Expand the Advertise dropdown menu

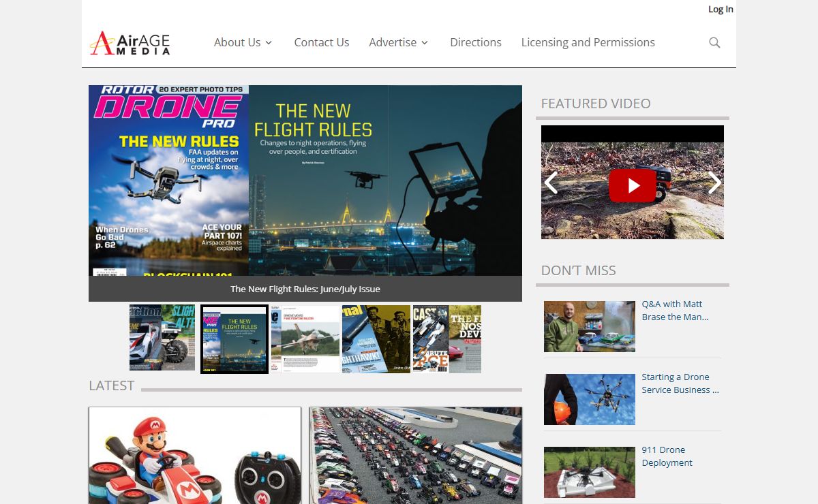coord(399,42)
